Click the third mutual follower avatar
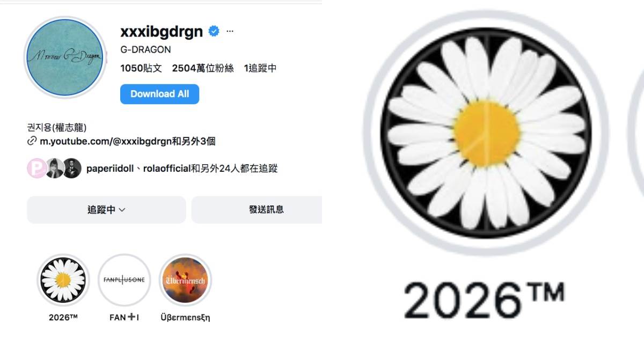Image resolution: width=644 pixels, height=337 pixels. point(72,169)
